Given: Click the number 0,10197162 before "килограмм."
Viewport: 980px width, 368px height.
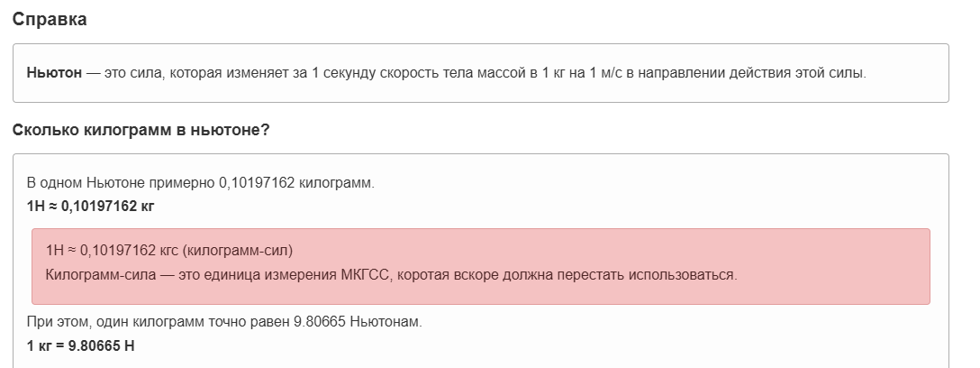Looking at the screenshot, I should [x=257, y=183].
